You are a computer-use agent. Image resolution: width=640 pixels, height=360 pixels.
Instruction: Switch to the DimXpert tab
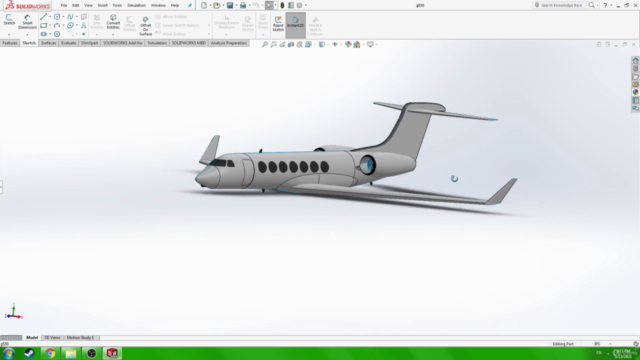pos(89,43)
